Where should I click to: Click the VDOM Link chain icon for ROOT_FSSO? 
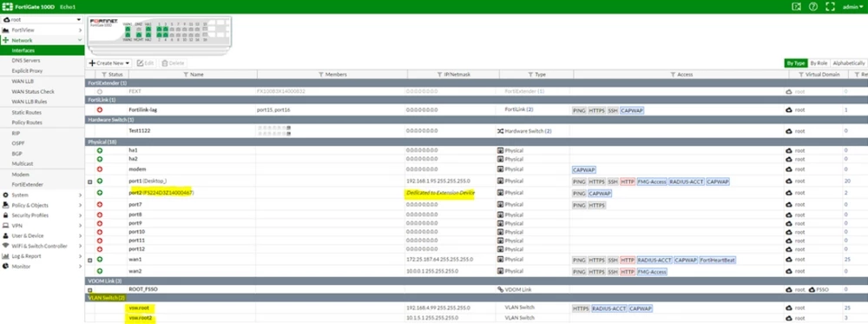[501, 289]
